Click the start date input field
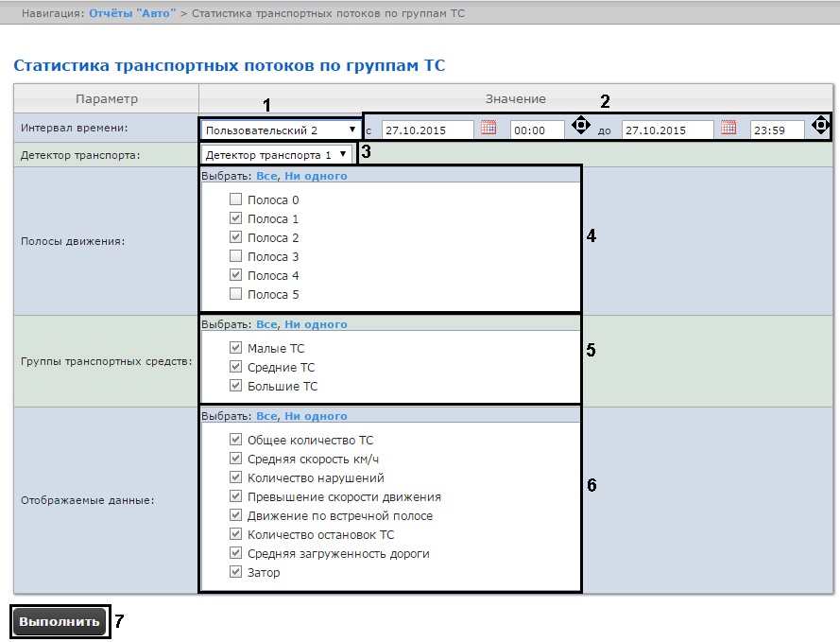 [x=428, y=130]
